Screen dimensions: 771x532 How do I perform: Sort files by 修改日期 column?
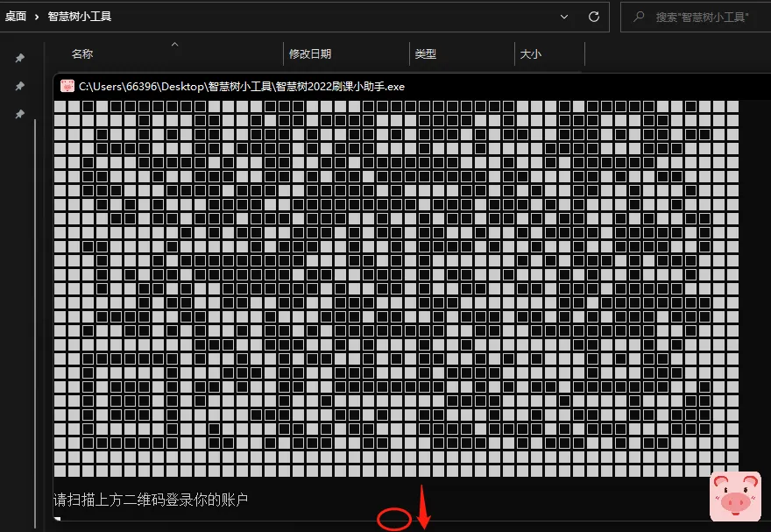[310, 53]
